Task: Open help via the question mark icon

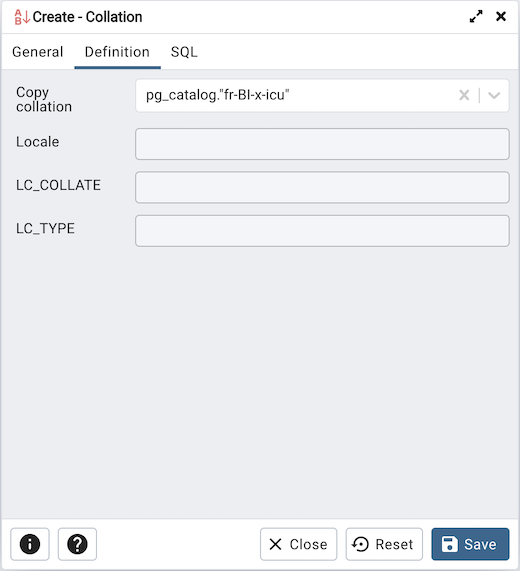Action: pos(77,544)
